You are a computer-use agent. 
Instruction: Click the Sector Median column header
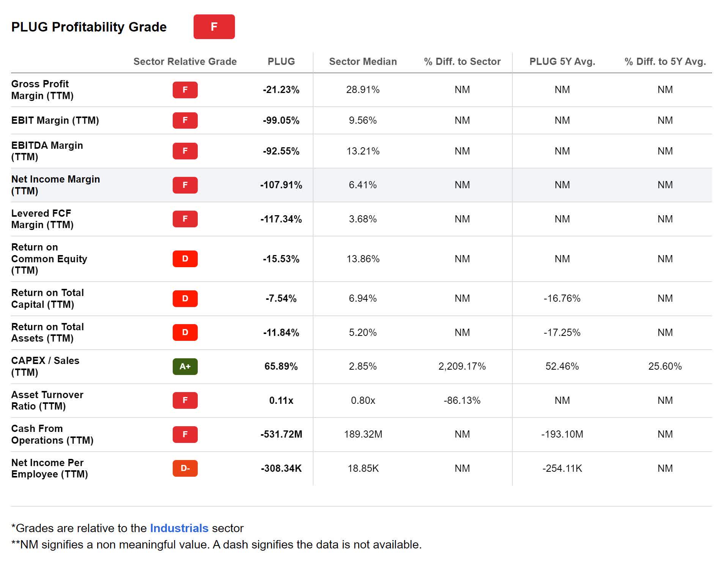(363, 61)
